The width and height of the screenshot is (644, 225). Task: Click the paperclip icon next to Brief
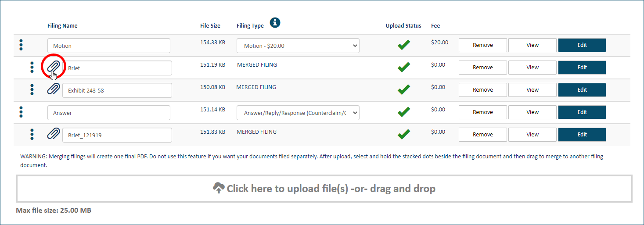pyautogui.click(x=54, y=67)
